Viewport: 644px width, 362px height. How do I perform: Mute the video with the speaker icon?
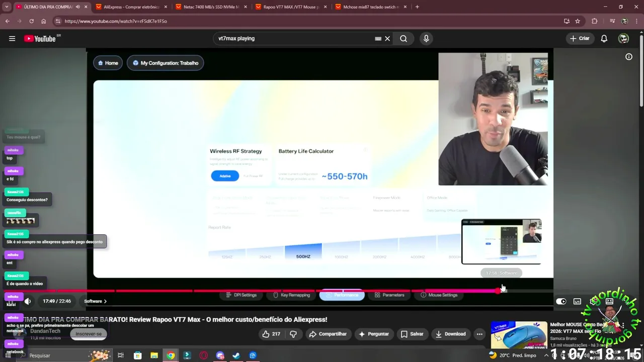coord(28,301)
